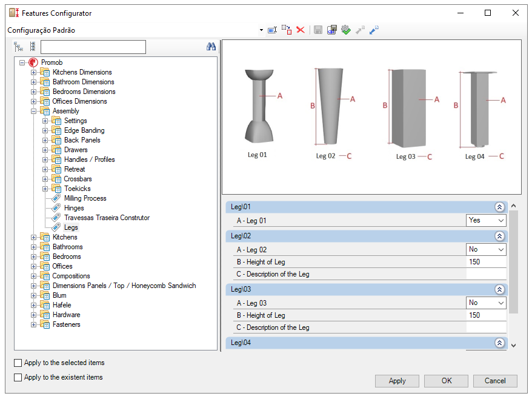Click the properties scrollbar up arrow
The width and height of the screenshot is (532, 399).
tap(514, 206)
